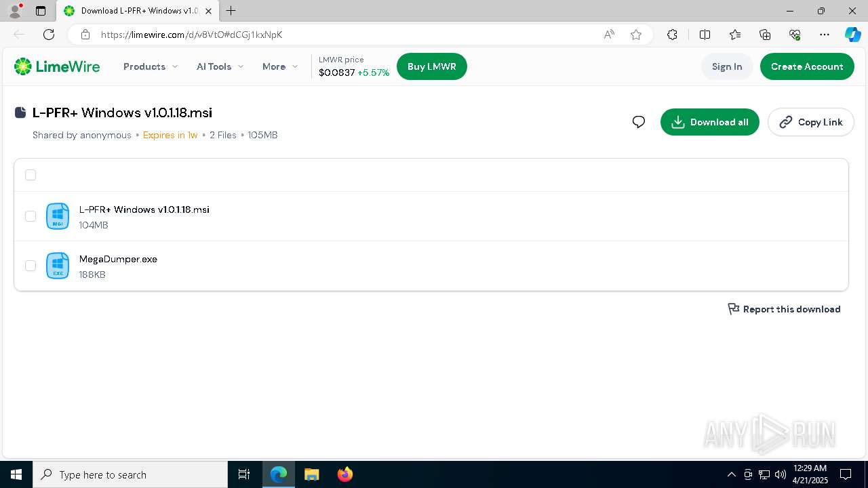Click the Buy LMWR button
Viewport: 868px width, 488px height.
tap(432, 66)
